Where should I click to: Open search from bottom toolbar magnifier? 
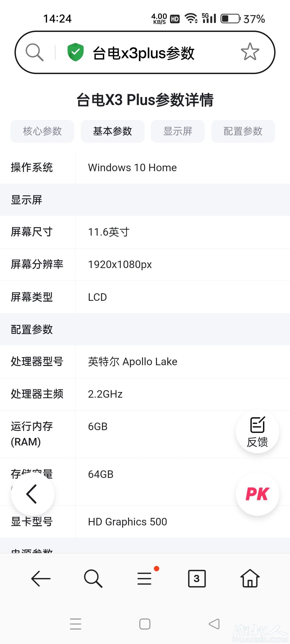pos(93,579)
